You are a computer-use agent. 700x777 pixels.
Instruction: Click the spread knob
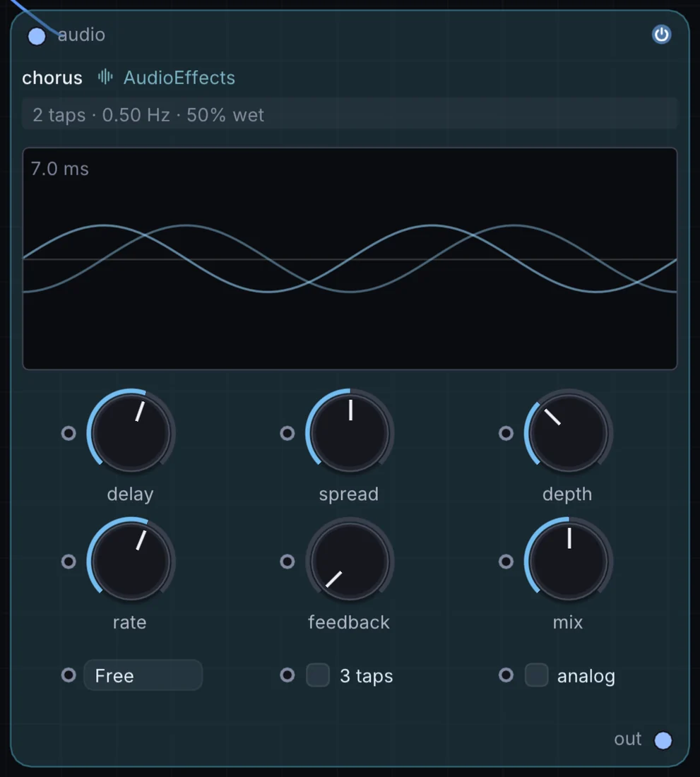coord(350,432)
